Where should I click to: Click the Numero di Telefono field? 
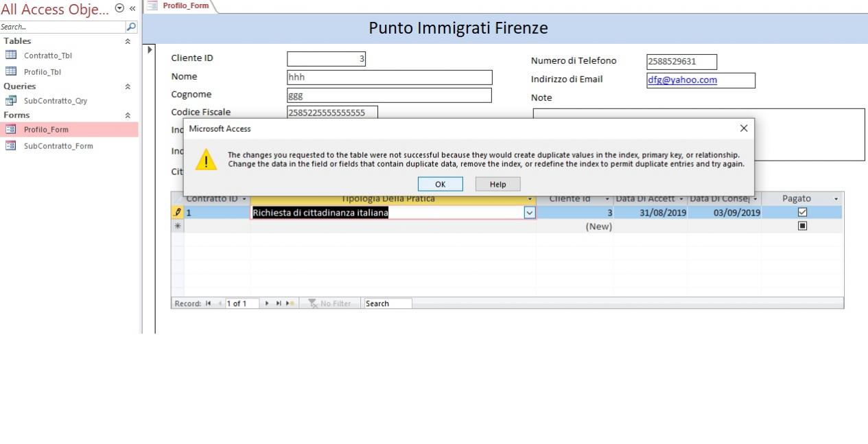tap(681, 62)
